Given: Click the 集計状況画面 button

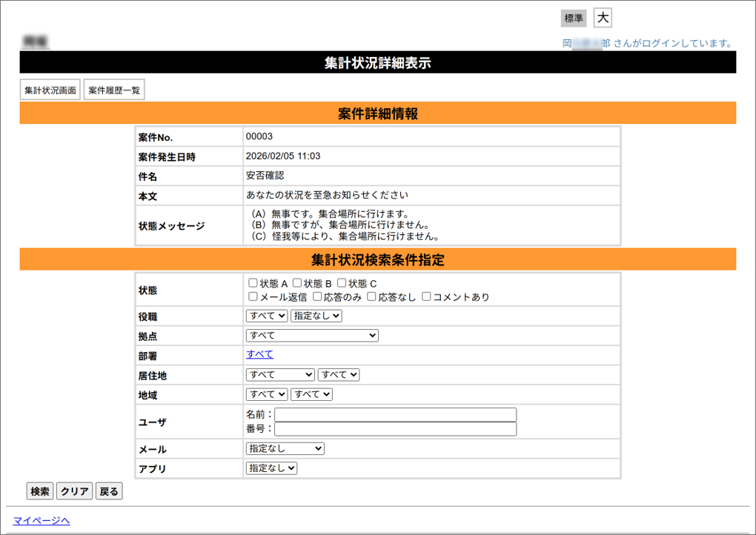Looking at the screenshot, I should (49, 89).
